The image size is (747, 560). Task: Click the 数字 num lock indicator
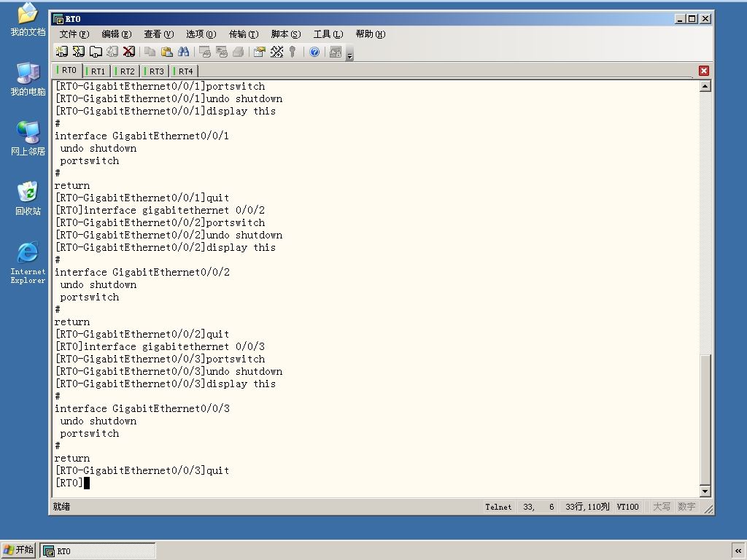pos(686,507)
